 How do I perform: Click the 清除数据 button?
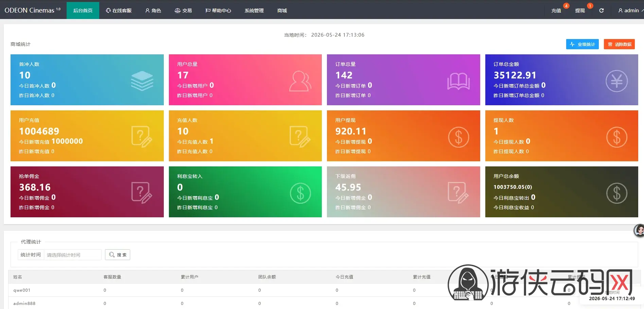click(619, 44)
